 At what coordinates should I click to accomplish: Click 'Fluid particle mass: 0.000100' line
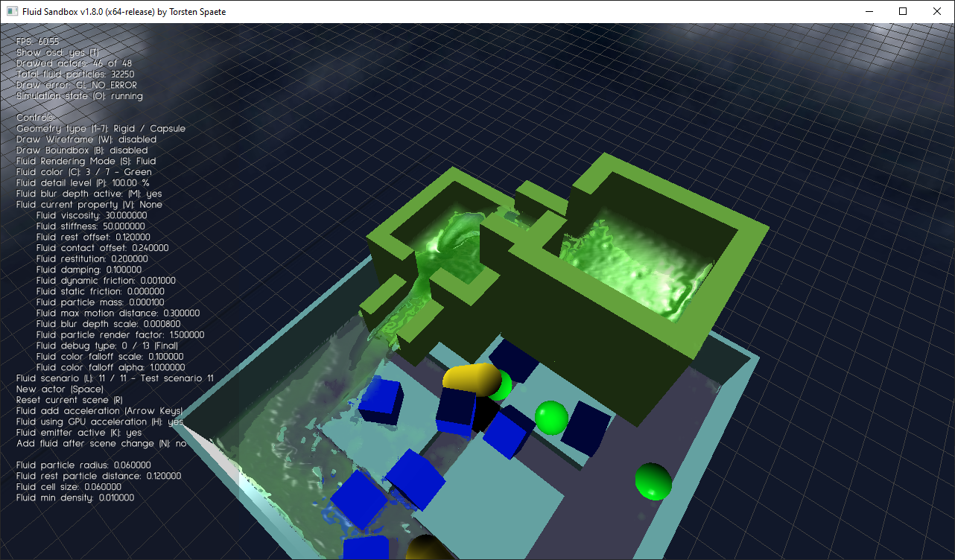100,302
